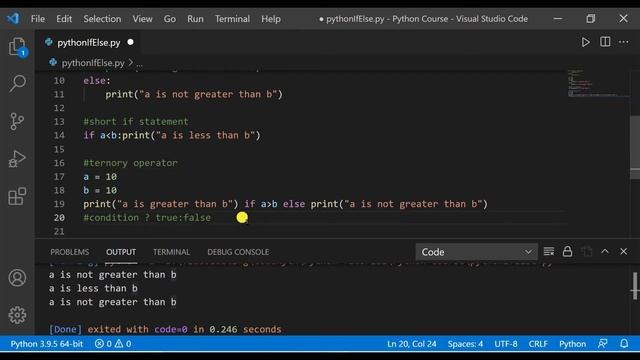
Task: Click 'a is less than b' output line
Action: click(93, 288)
